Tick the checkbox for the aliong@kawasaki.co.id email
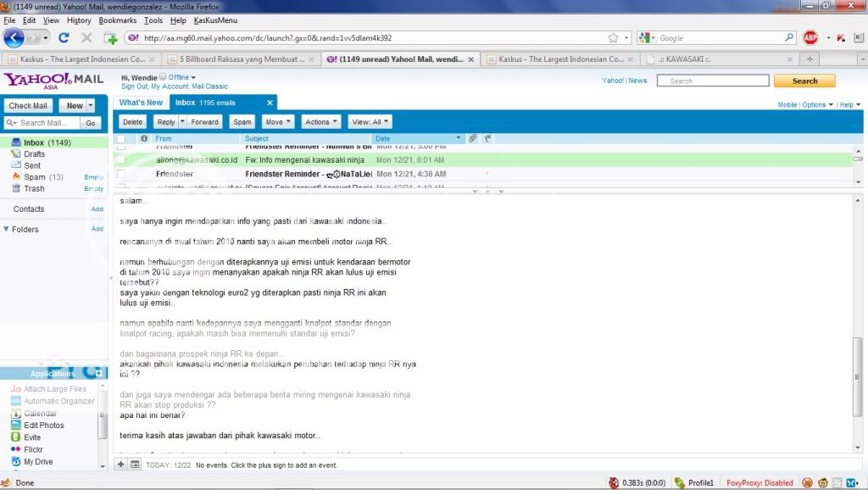Screen dimensions: 868x490 [120, 160]
